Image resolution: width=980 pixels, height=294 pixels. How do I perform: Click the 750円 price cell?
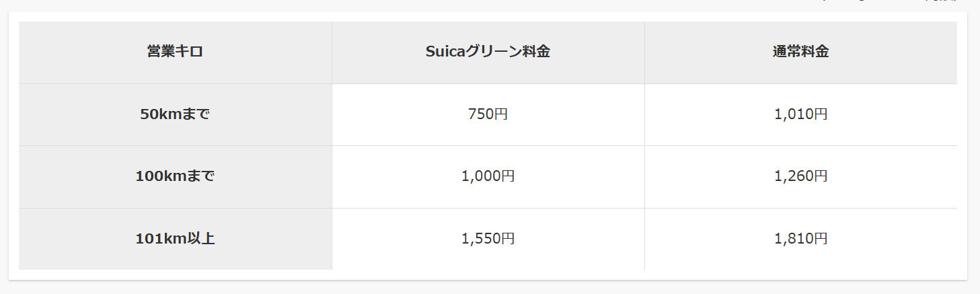tap(488, 114)
